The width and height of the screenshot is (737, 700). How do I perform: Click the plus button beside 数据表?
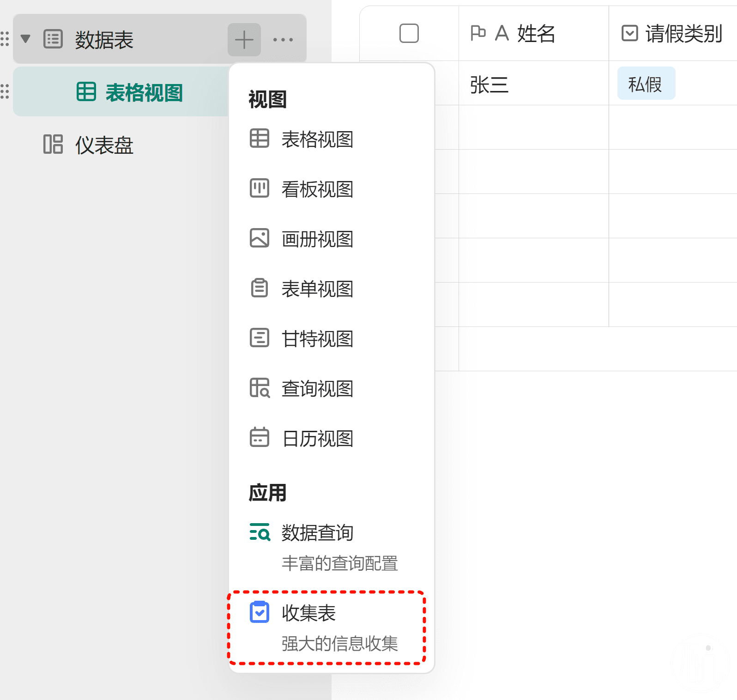point(244,40)
